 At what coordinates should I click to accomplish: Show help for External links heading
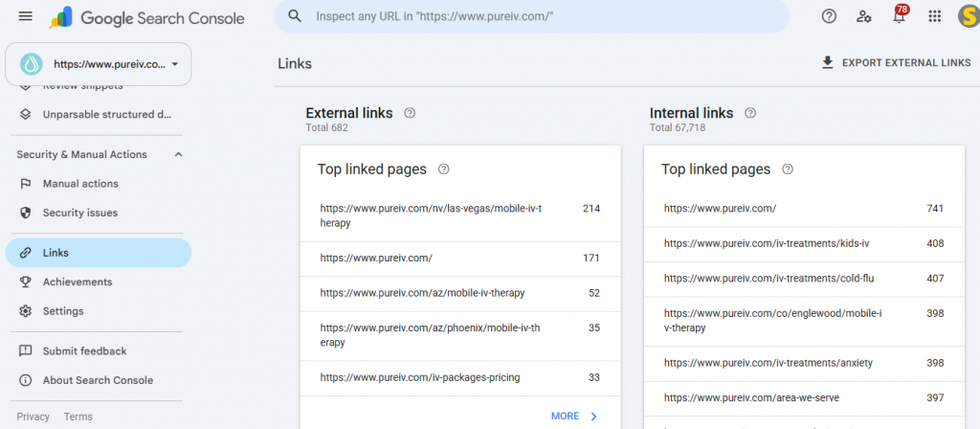click(x=410, y=113)
